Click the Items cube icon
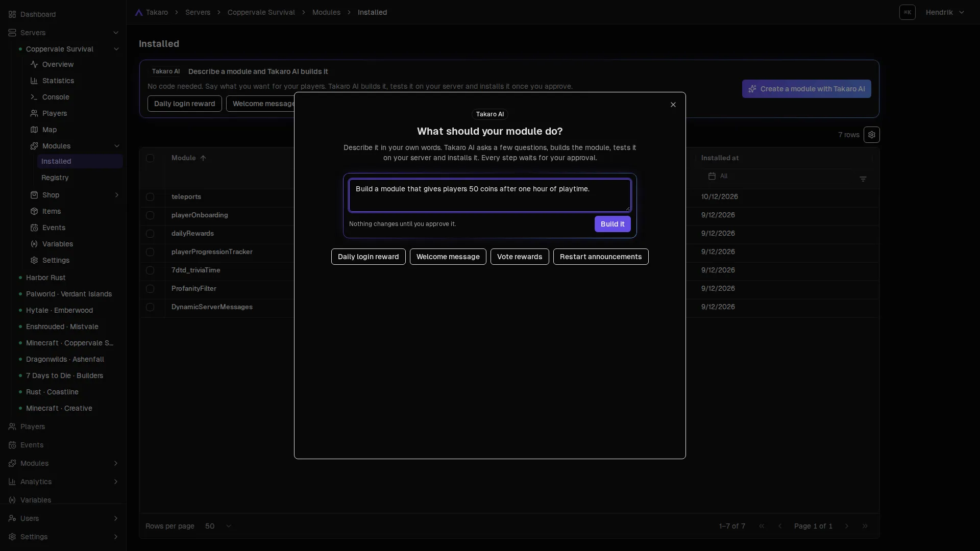Screen dimensions: 980x551 [x=34, y=211]
